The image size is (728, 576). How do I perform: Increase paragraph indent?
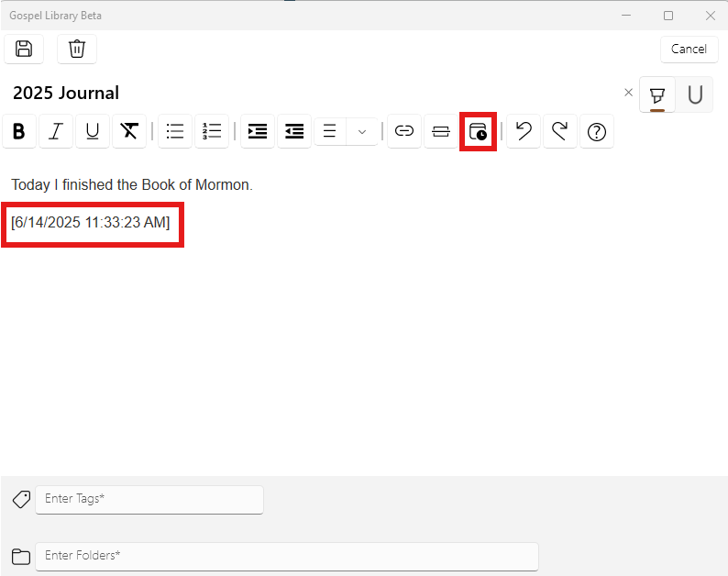click(x=258, y=131)
